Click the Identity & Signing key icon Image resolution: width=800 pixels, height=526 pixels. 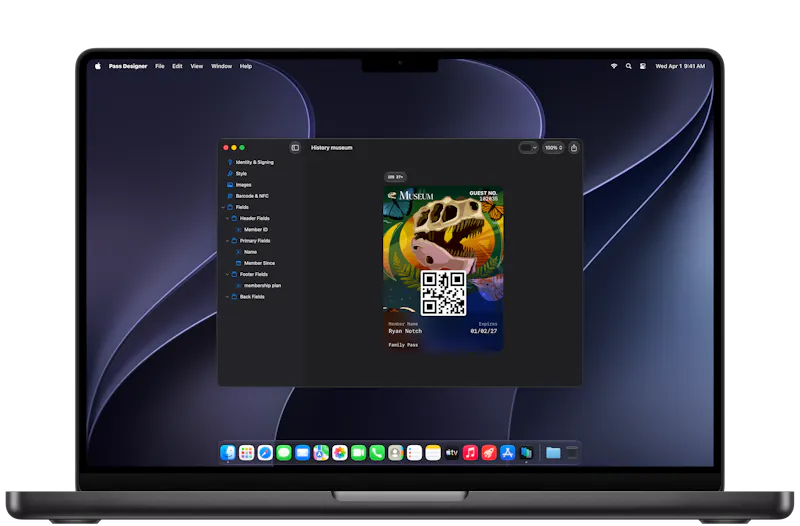[230, 162]
